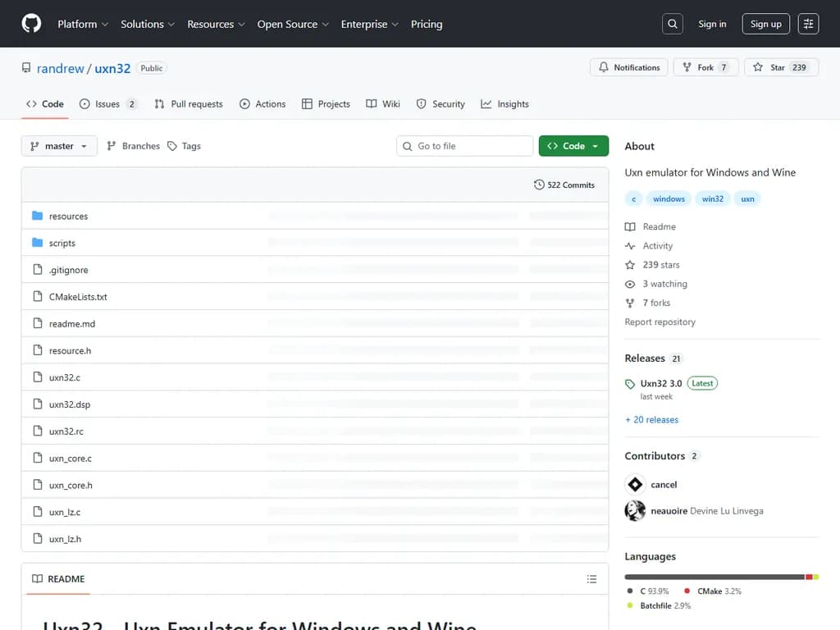The height and width of the screenshot is (630, 840).
Task: Click the Tags icon link
Action: (x=184, y=146)
